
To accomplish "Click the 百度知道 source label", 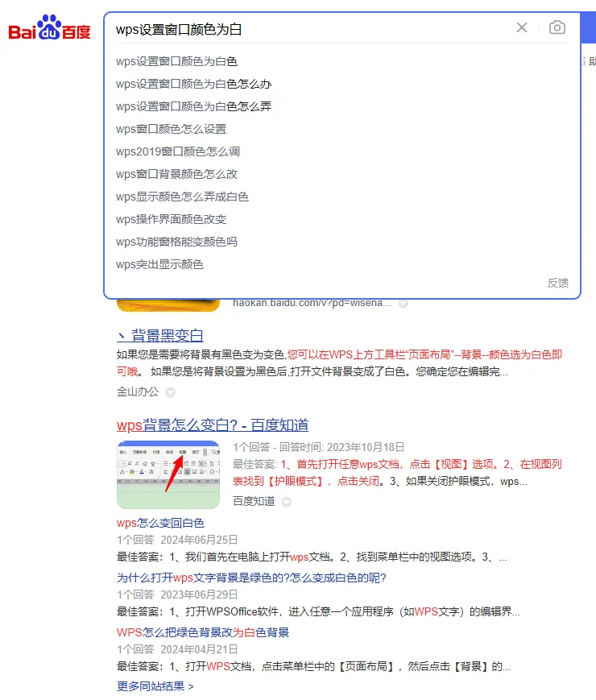I will (x=254, y=501).
